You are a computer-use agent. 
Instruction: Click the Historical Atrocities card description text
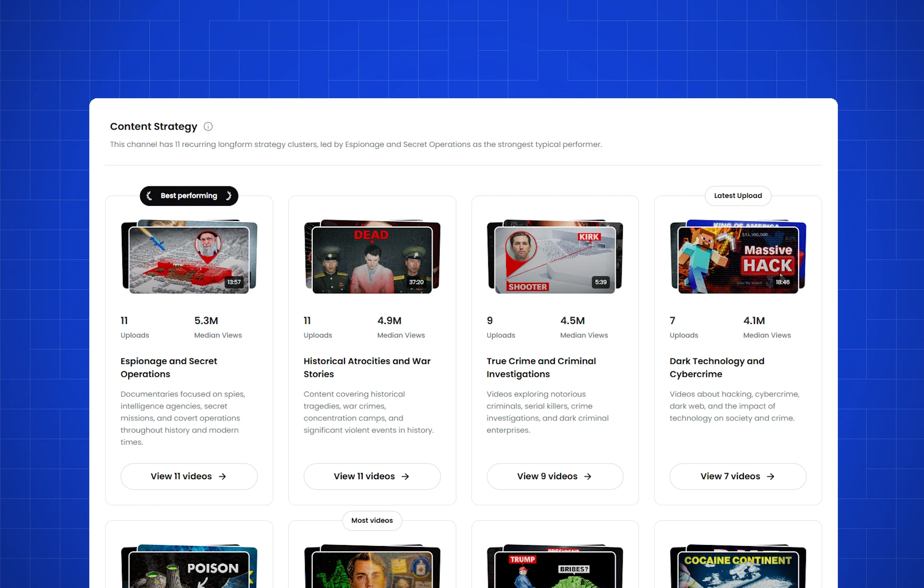[369, 412]
